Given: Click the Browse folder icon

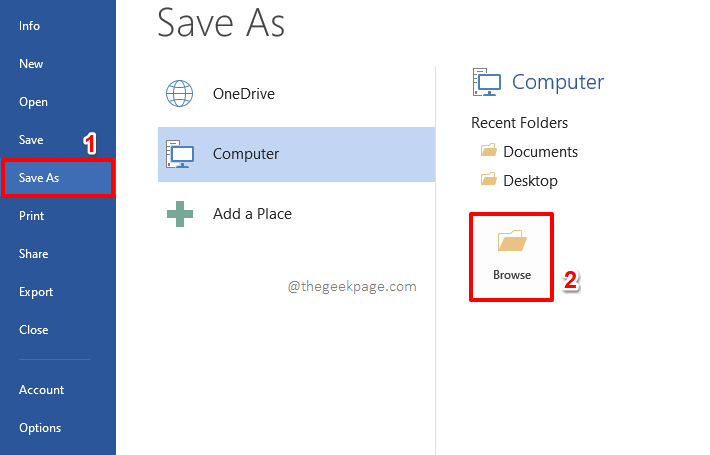Looking at the screenshot, I should pyautogui.click(x=512, y=240).
